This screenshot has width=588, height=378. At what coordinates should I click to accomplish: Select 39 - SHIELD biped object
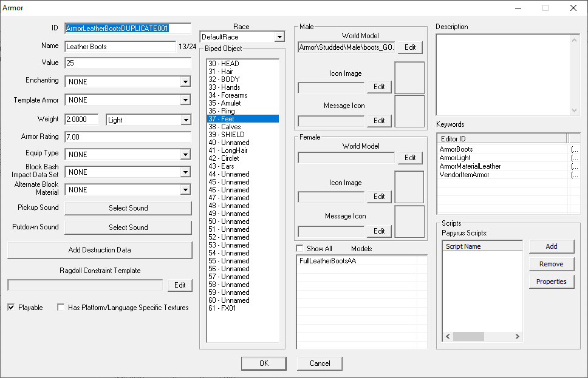pos(242,135)
